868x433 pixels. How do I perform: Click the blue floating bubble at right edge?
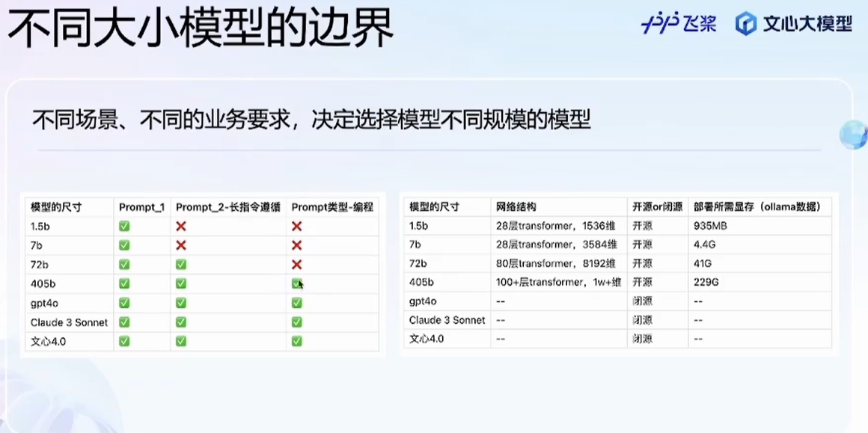[854, 135]
